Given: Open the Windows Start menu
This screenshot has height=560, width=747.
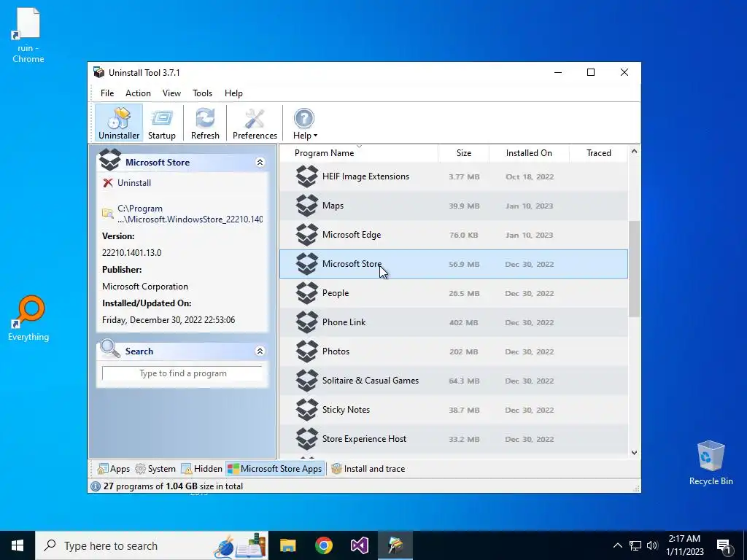Looking at the screenshot, I should point(18,545).
